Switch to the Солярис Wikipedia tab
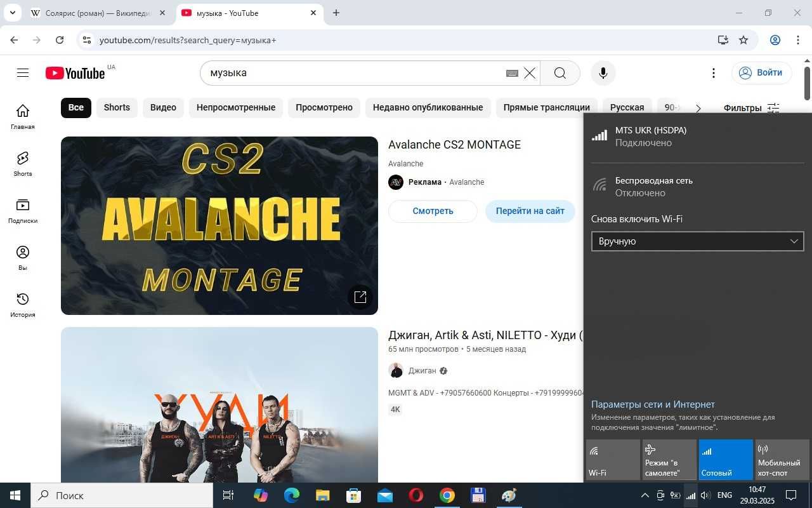812x508 pixels. pyautogui.click(x=99, y=13)
